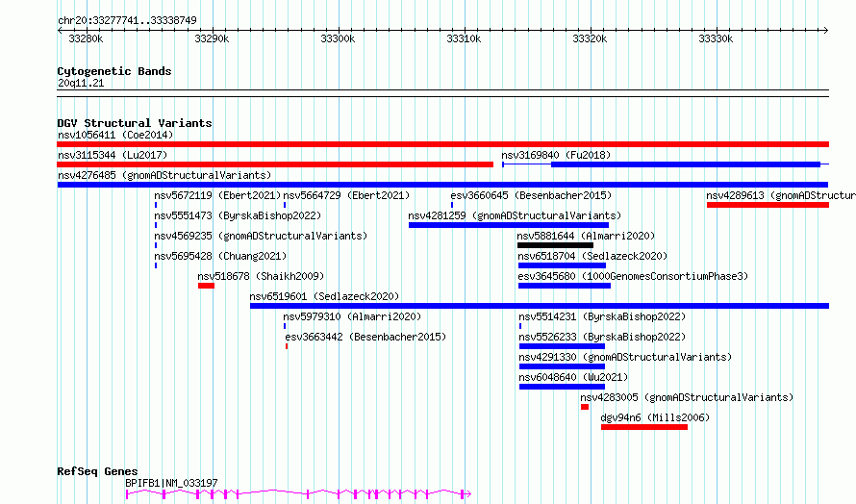Click the red nsv518678 bar
856x504 pixels.
tap(207, 286)
